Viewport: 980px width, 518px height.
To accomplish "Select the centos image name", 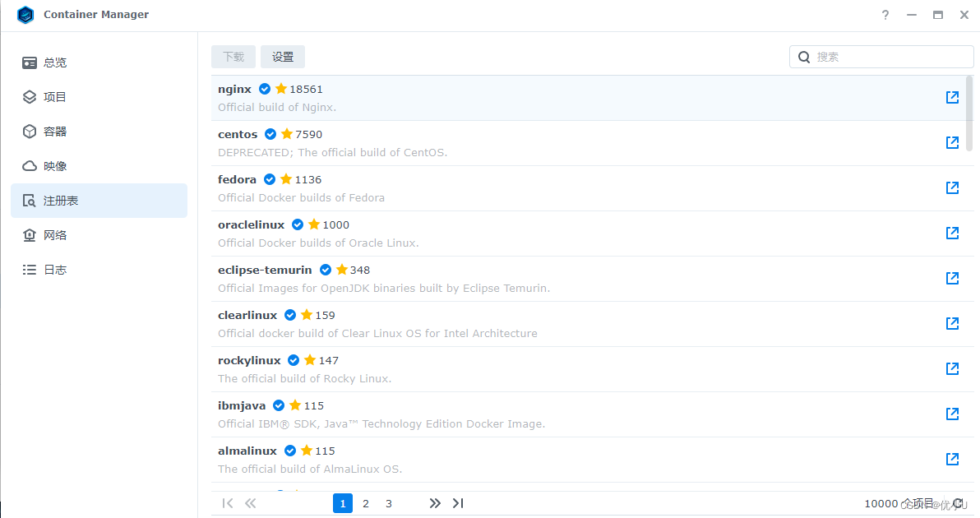I will tap(238, 134).
